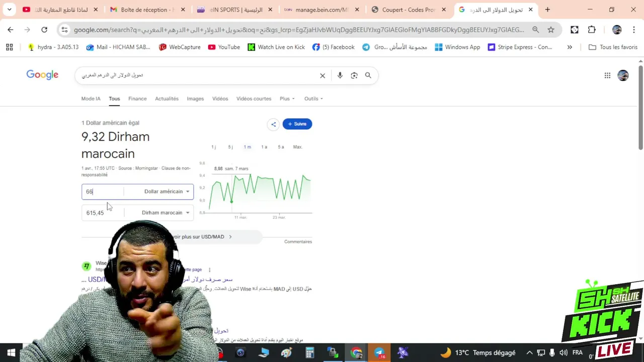This screenshot has width=644, height=362.
Task: Show more bookmarks with the chevron
Action: (570, 47)
